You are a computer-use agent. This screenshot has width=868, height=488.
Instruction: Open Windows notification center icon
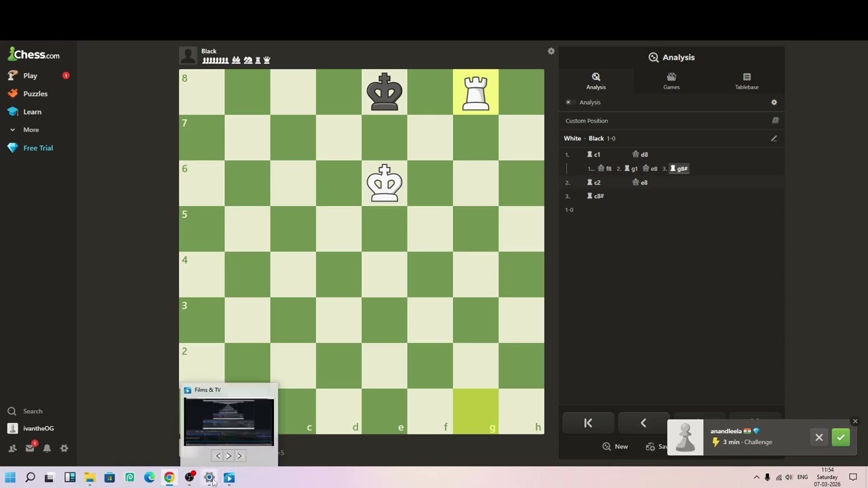853,478
